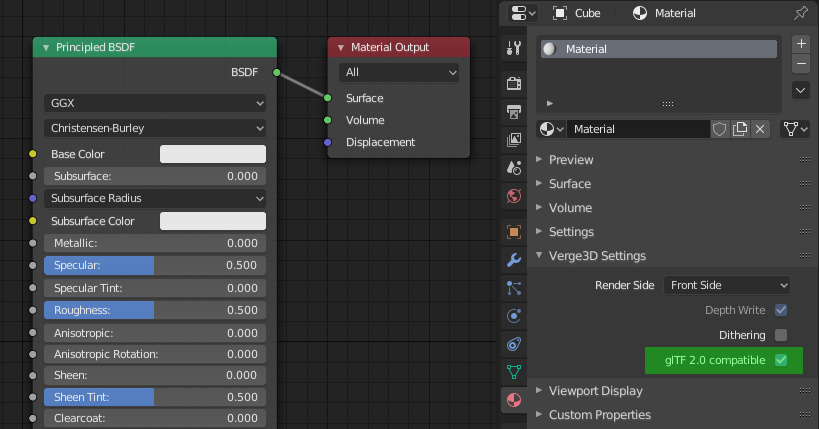Open the Render Side Front Side dropdown
The width and height of the screenshot is (819, 429).
tap(727, 285)
